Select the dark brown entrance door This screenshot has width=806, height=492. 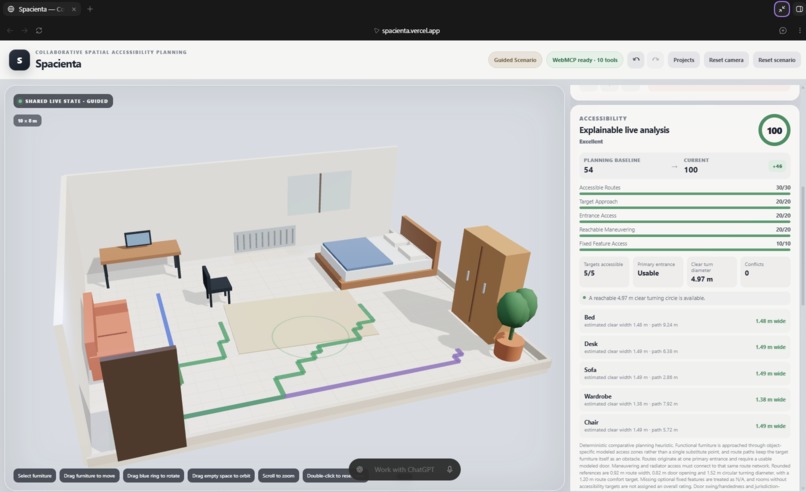pos(143,404)
